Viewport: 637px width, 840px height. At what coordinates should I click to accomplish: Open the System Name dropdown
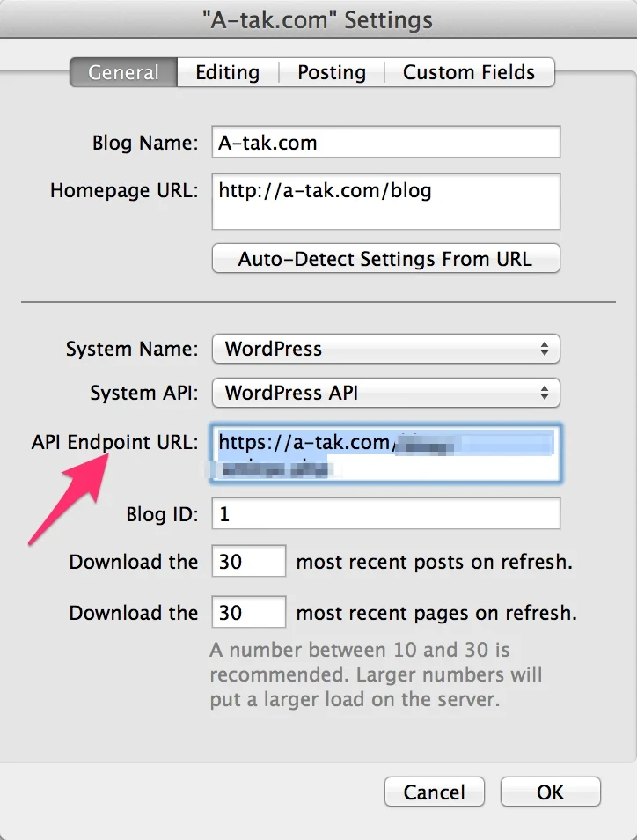[386, 349]
